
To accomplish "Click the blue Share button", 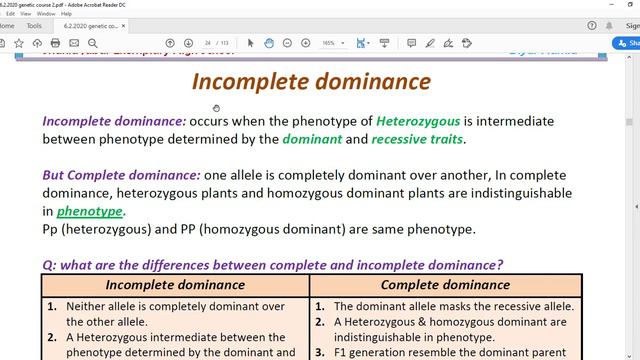I will (627, 43).
